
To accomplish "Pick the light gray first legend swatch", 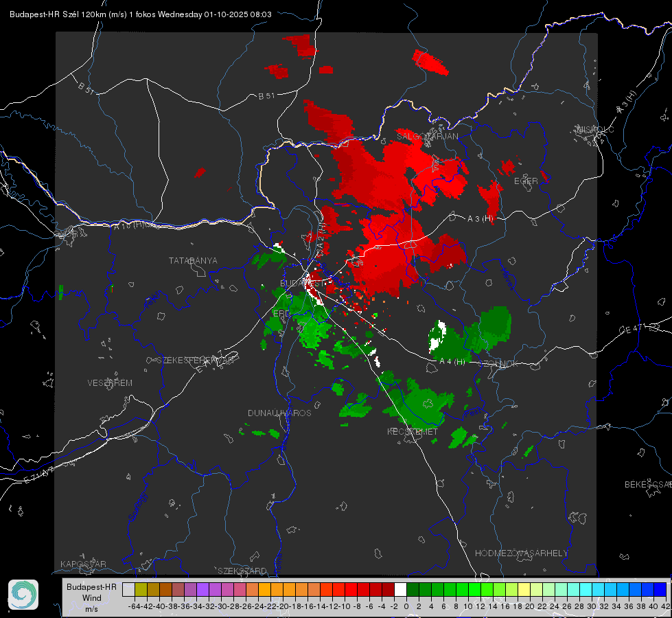I will (128, 590).
